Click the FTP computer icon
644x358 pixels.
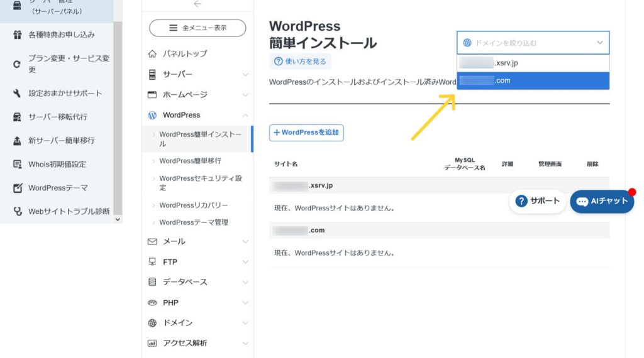click(152, 262)
